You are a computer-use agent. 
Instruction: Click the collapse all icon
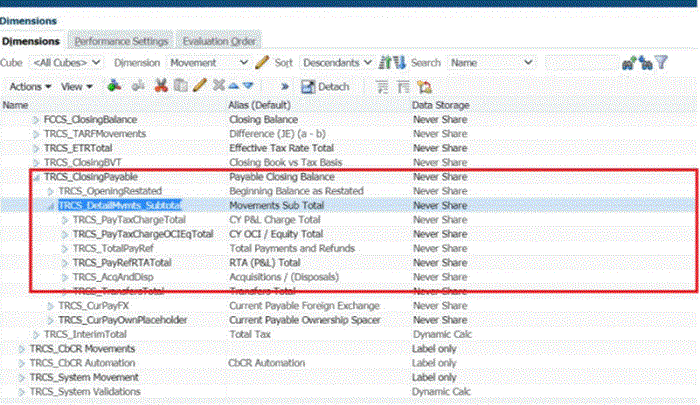pyautogui.click(x=403, y=87)
